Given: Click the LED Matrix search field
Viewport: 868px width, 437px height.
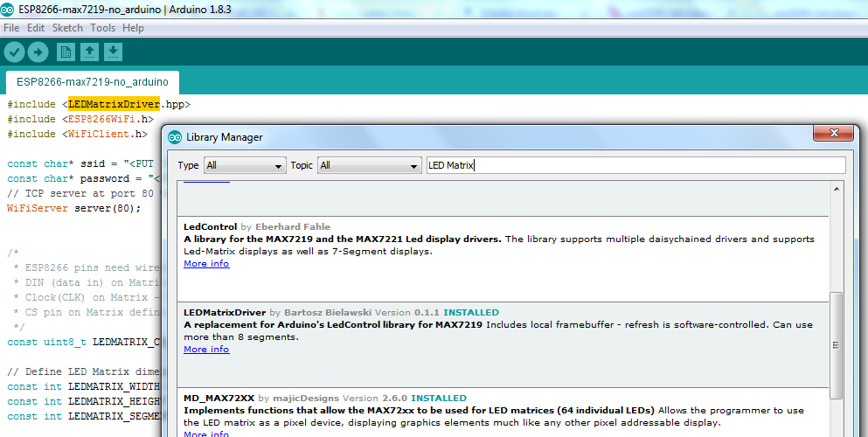Looking at the screenshot, I should tap(636, 165).
